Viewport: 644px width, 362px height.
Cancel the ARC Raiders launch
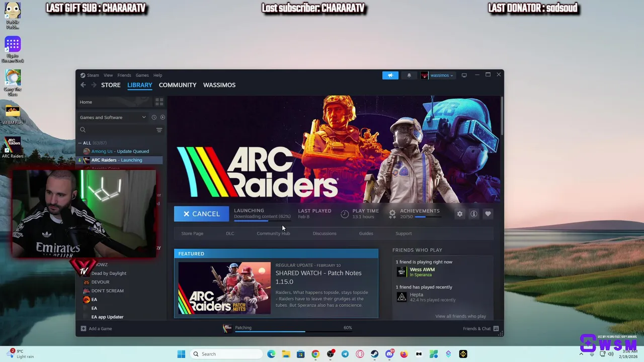tap(201, 214)
